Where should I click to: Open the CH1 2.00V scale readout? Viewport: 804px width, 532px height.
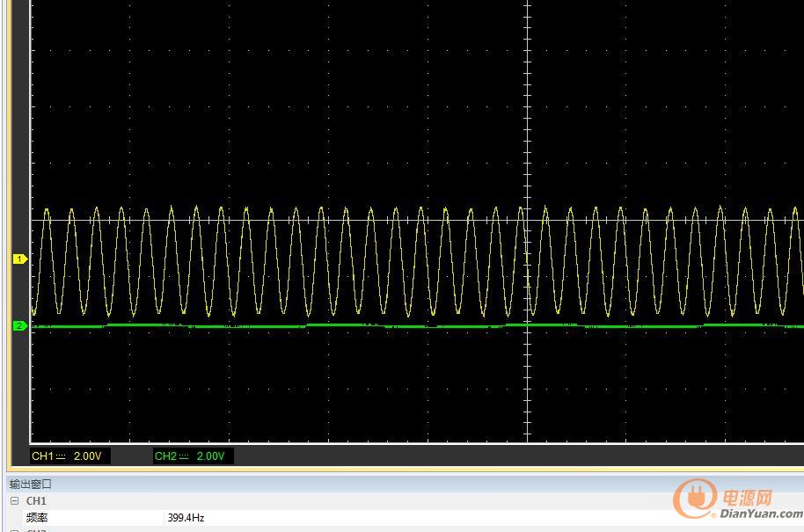86,456
